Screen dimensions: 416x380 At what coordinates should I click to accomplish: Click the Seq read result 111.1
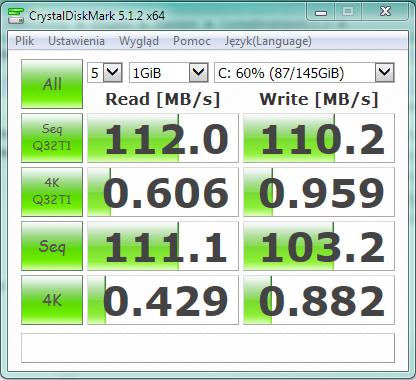(x=163, y=246)
